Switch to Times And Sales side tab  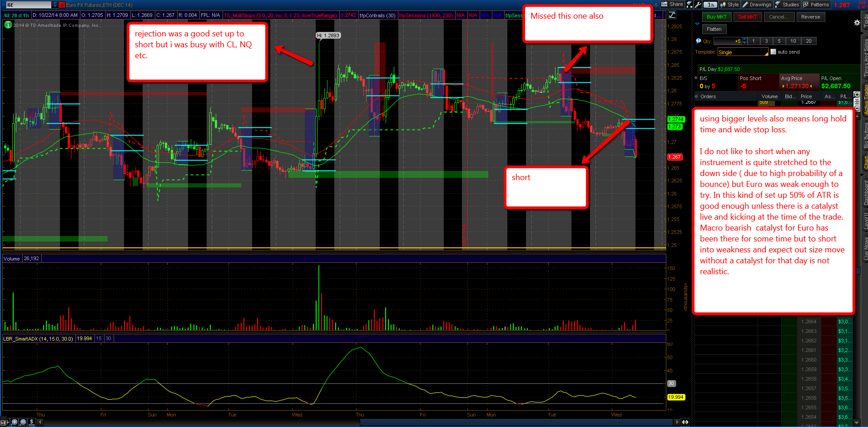[865, 57]
